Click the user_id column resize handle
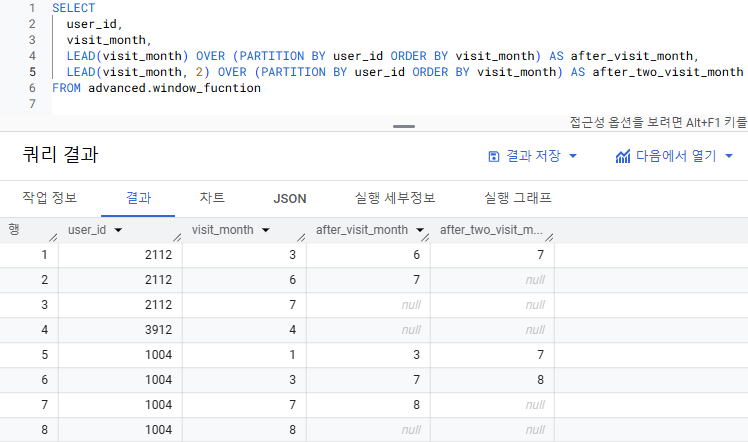 tap(177, 237)
